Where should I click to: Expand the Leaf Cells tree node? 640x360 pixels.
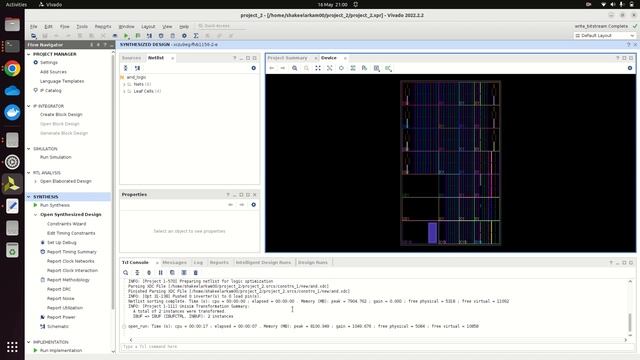tap(124, 91)
